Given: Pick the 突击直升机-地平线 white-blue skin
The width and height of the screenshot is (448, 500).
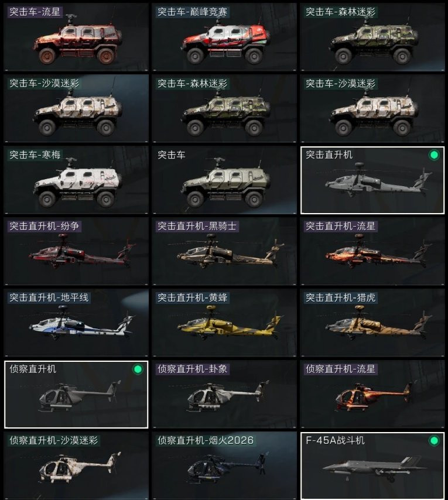Looking at the screenshot, I should pyautogui.click(x=76, y=323).
